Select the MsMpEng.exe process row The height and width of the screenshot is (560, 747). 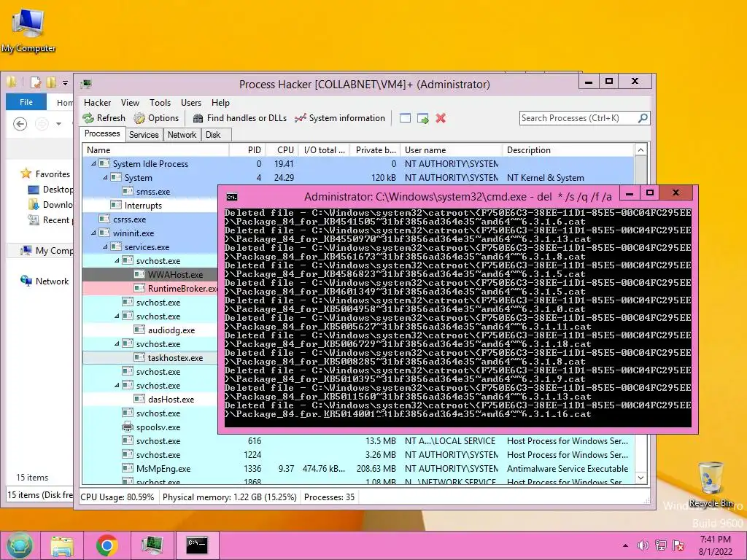(x=358, y=469)
